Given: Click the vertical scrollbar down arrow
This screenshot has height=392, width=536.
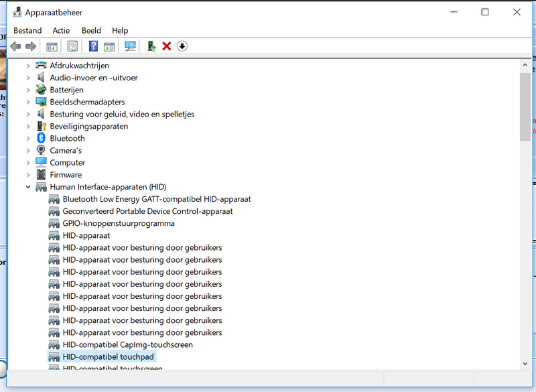Looking at the screenshot, I should pyautogui.click(x=525, y=363).
